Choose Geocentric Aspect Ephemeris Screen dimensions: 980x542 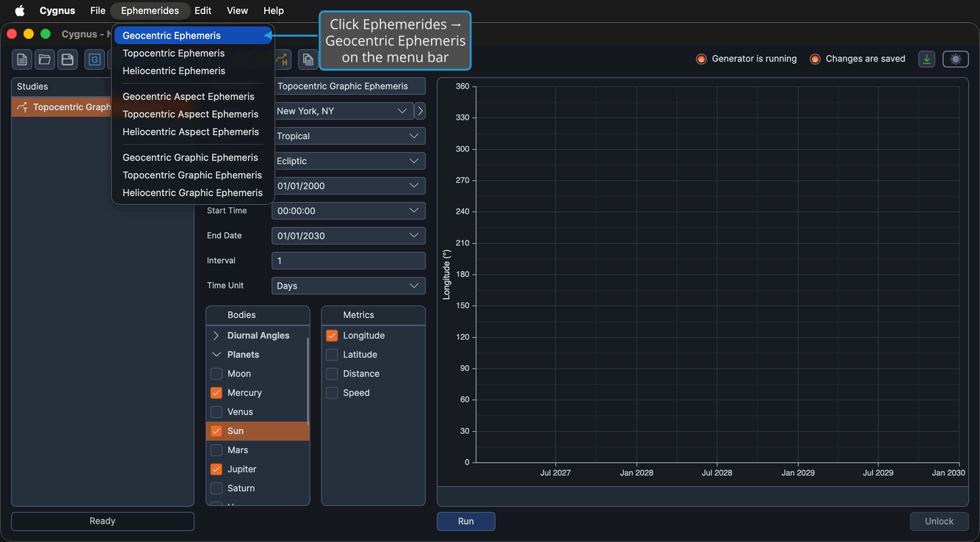click(192, 96)
